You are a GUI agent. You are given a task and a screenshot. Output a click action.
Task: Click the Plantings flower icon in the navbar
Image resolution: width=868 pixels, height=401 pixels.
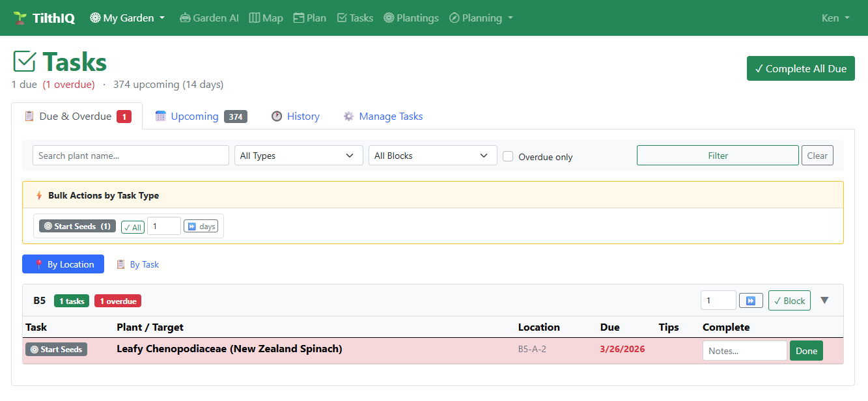tap(389, 18)
